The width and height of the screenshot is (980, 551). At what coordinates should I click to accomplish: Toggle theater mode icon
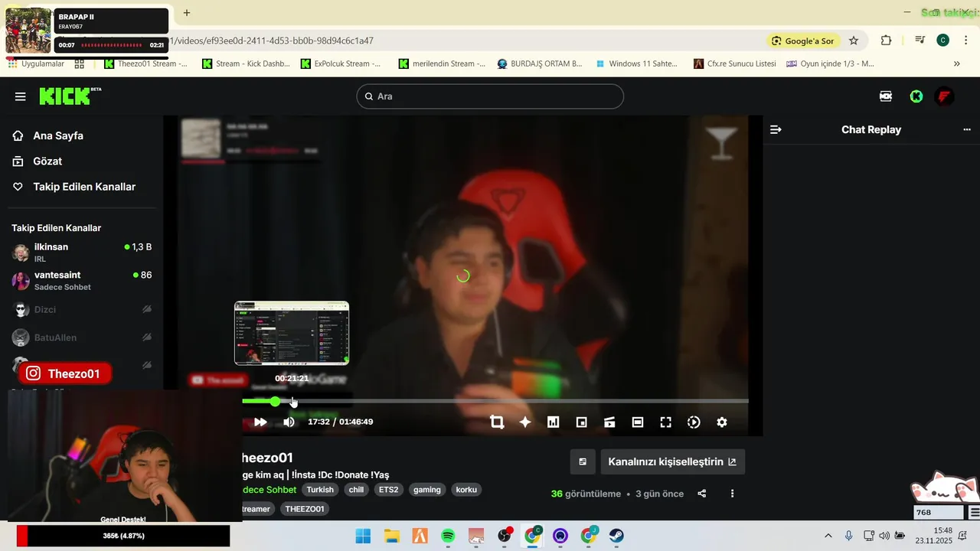pos(638,422)
